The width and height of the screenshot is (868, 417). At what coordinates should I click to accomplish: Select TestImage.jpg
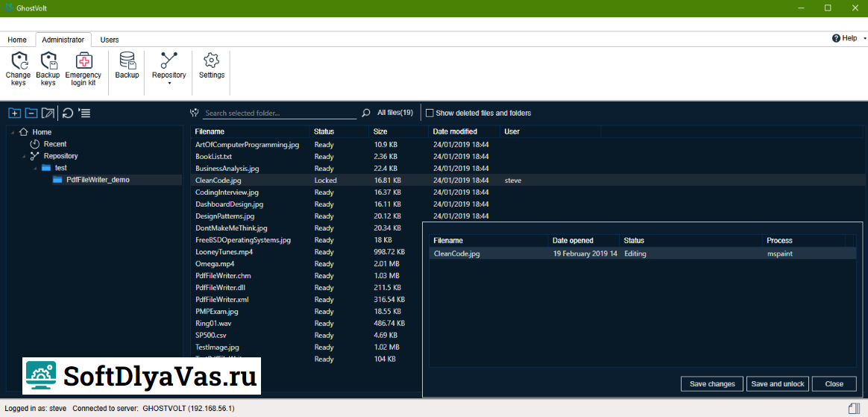[217, 347]
